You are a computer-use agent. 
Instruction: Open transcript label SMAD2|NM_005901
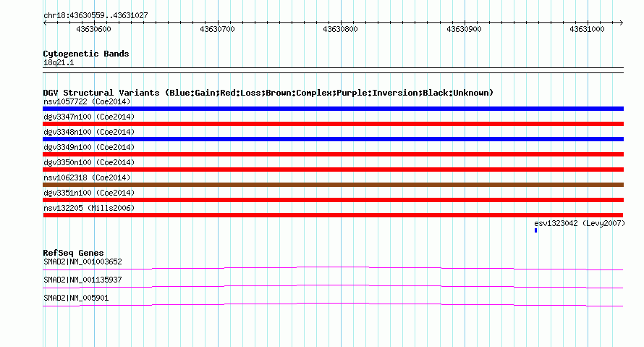[x=76, y=298]
